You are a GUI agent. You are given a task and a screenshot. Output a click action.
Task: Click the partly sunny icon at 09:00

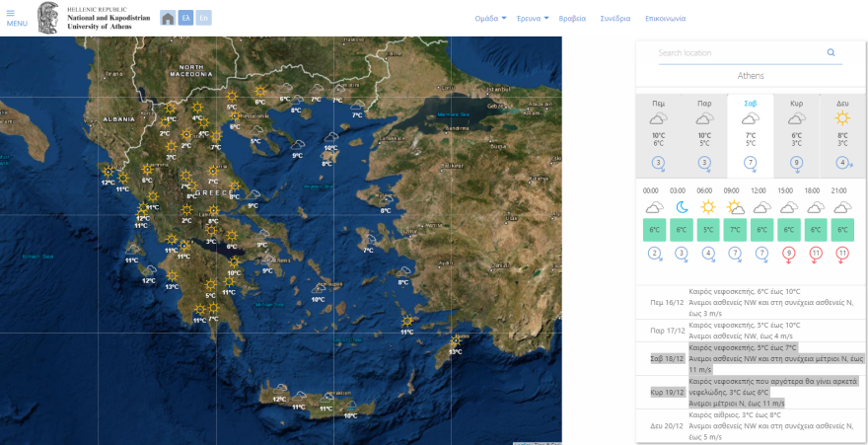pos(736,207)
